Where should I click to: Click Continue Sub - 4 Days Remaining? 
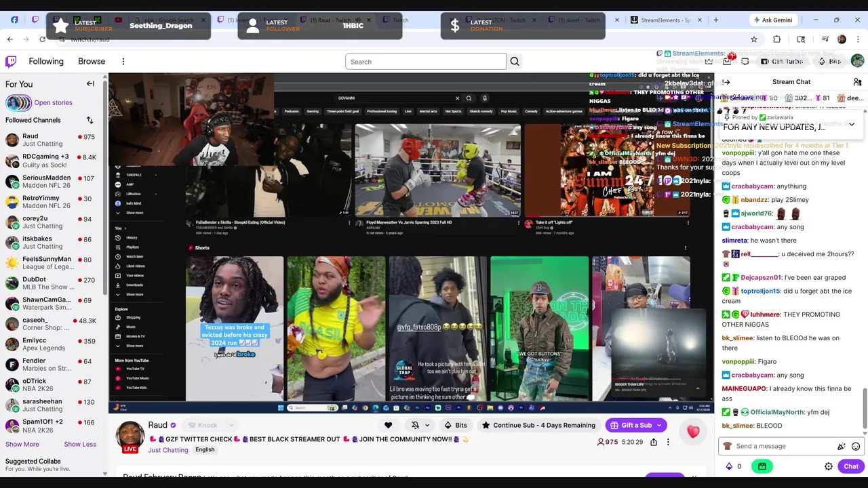tap(538, 426)
